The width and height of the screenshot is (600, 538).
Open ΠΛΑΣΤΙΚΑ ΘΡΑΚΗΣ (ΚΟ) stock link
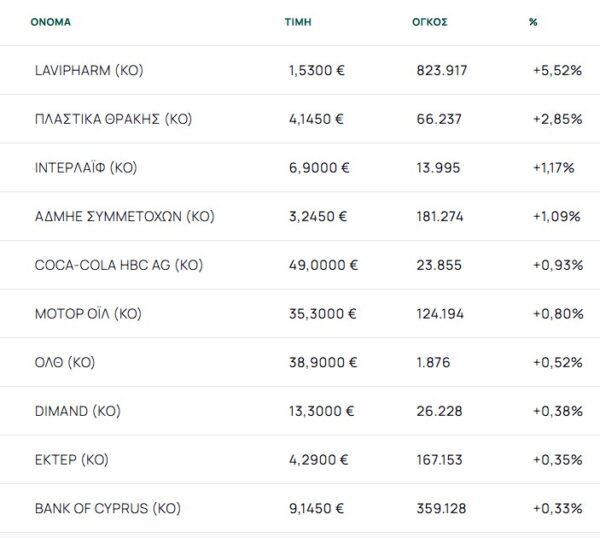click(x=112, y=119)
